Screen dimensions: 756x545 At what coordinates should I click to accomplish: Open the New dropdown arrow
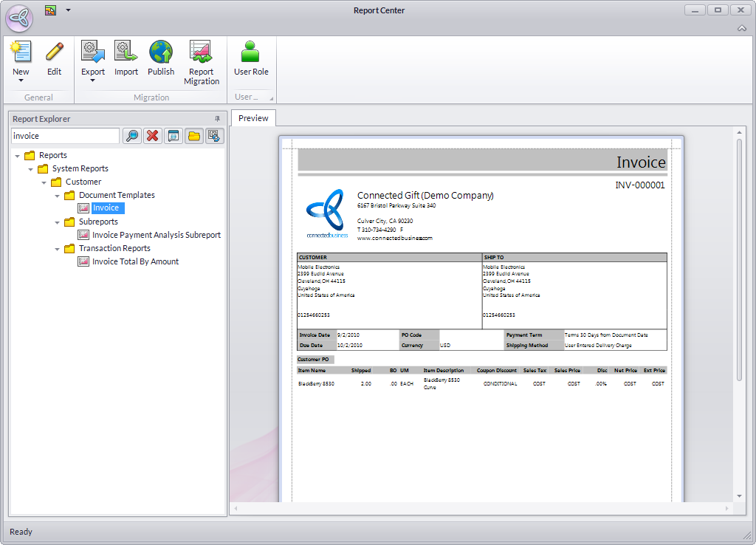point(21,80)
